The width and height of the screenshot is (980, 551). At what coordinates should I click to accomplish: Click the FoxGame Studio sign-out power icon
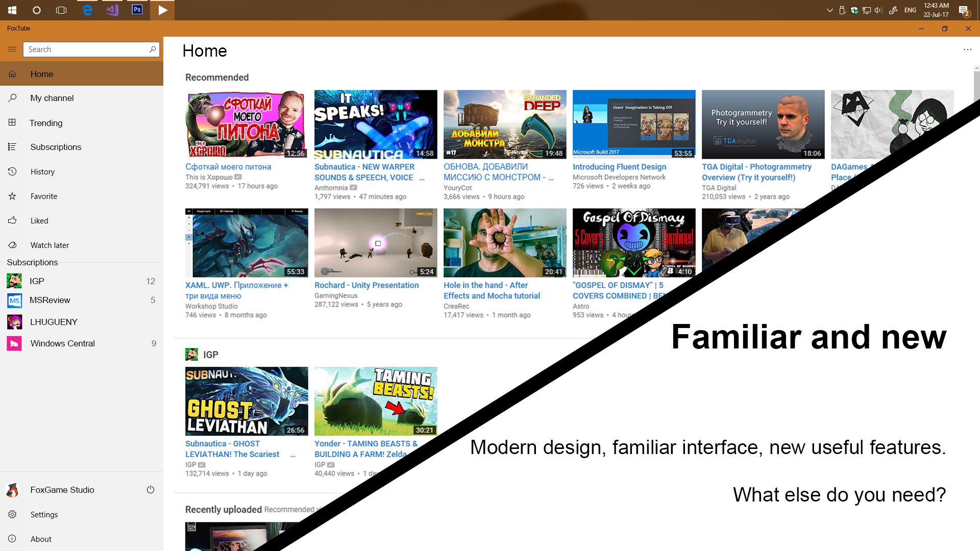pos(151,490)
